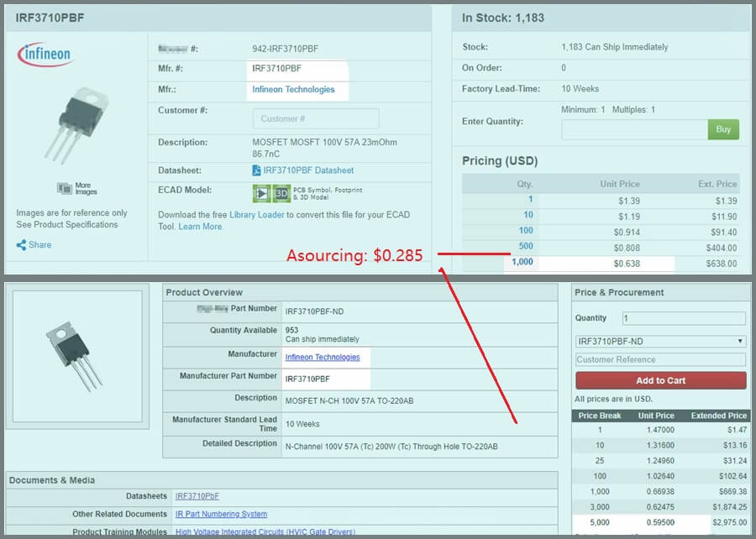Click the Factory Lead-Time value 10 Weeks
Image resolution: width=756 pixels, height=539 pixels.
pos(580,89)
